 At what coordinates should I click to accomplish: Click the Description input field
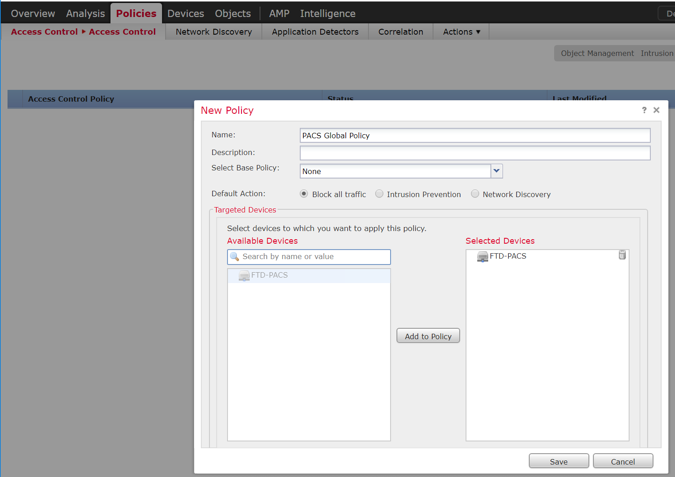(x=475, y=153)
